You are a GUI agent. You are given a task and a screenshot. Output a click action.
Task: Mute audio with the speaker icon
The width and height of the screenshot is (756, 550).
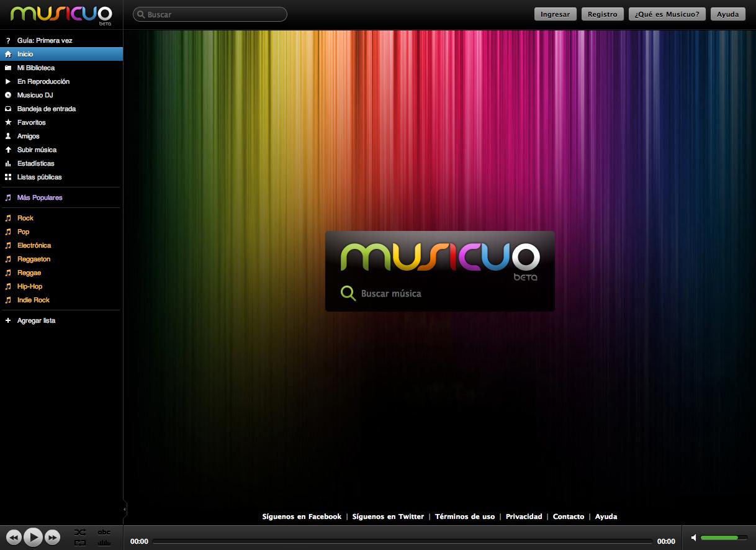click(694, 538)
